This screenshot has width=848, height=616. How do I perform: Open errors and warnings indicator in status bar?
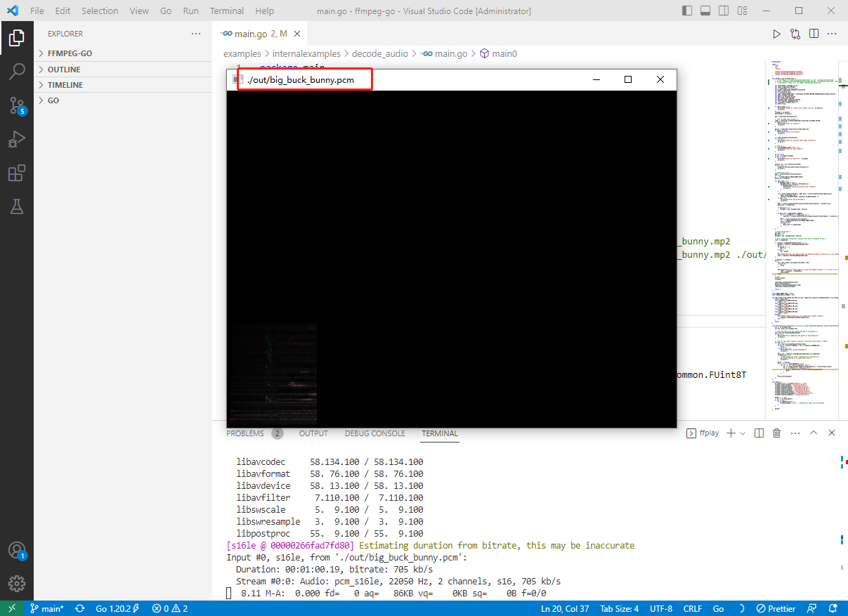(170, 608)
